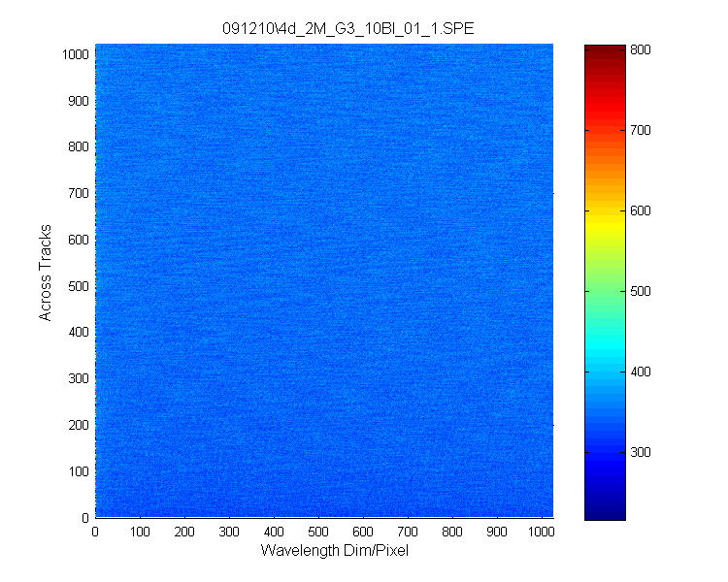The height and width of the screenshot is (582, 728).
Task: Click x-axis tick label 800
Action: (452, 532)
